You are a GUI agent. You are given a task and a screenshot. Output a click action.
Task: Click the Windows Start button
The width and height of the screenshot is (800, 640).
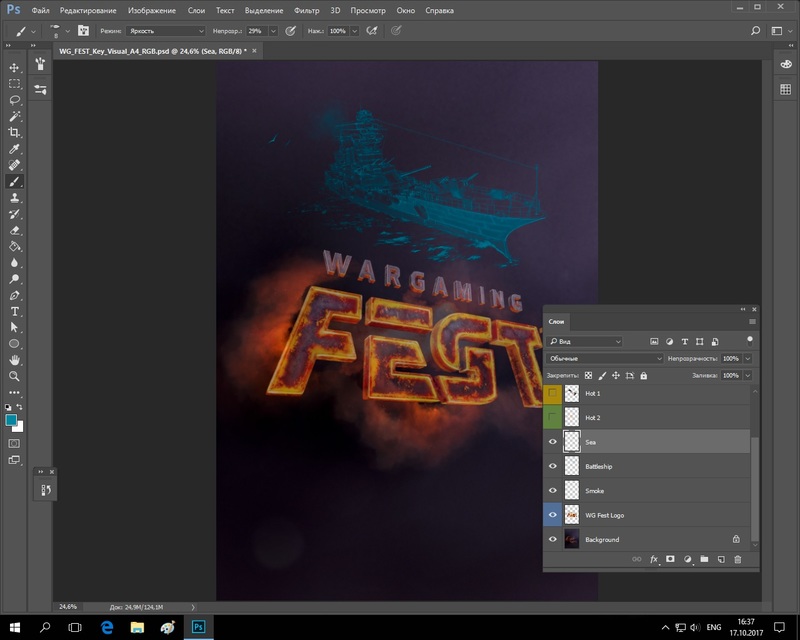(x=14, y=627)
